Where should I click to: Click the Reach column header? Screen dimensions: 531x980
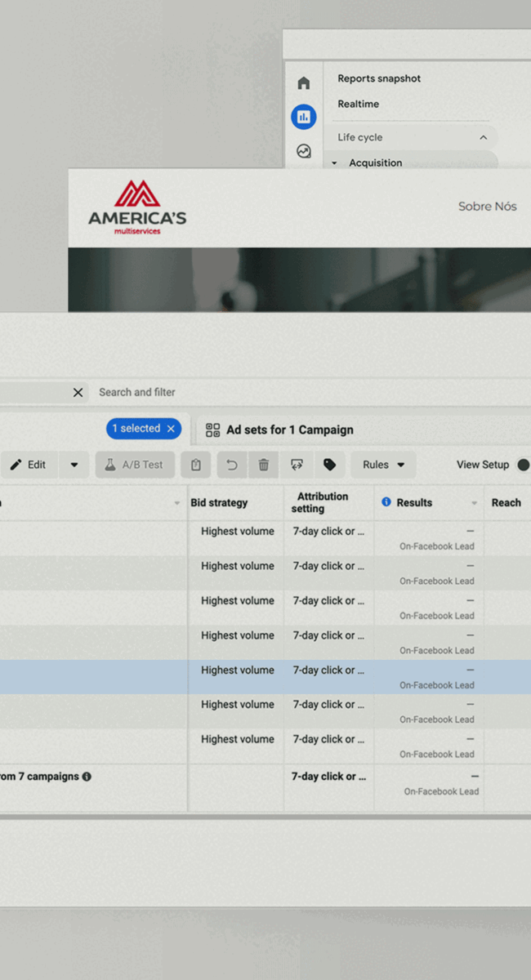pyautogui.click(x=506, y=502)
